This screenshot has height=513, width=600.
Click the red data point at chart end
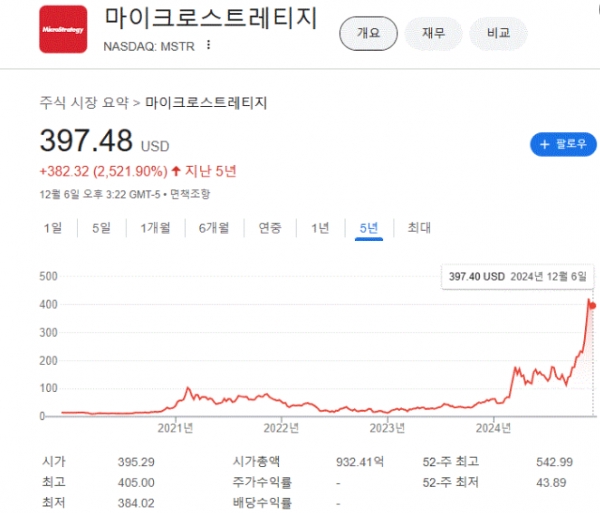593,306
